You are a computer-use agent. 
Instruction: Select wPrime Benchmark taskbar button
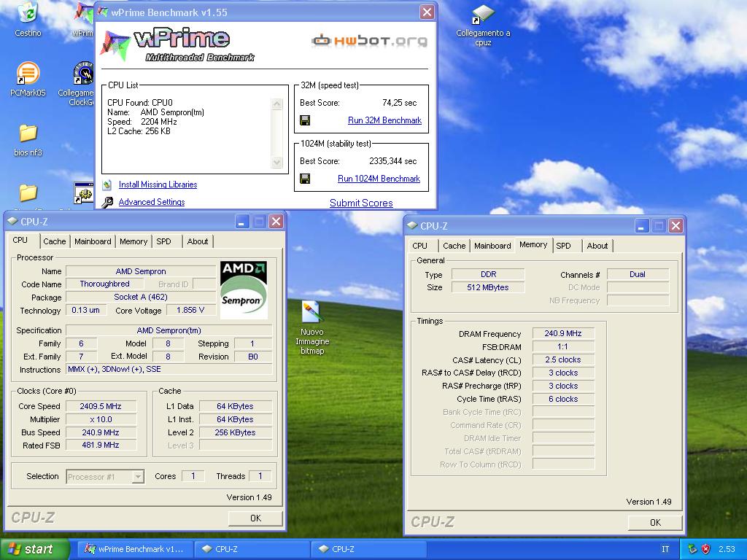click(x=135, y=549)
